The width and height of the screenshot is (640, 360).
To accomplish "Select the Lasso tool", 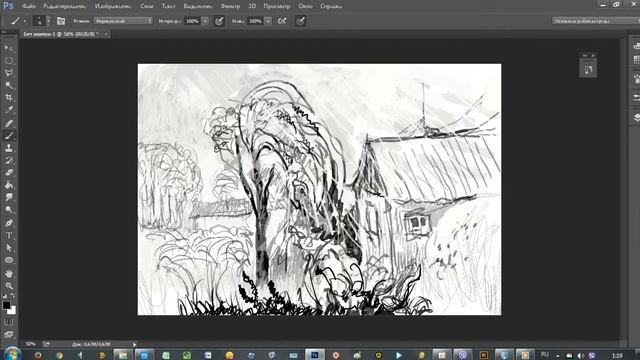I will [9, 73].
